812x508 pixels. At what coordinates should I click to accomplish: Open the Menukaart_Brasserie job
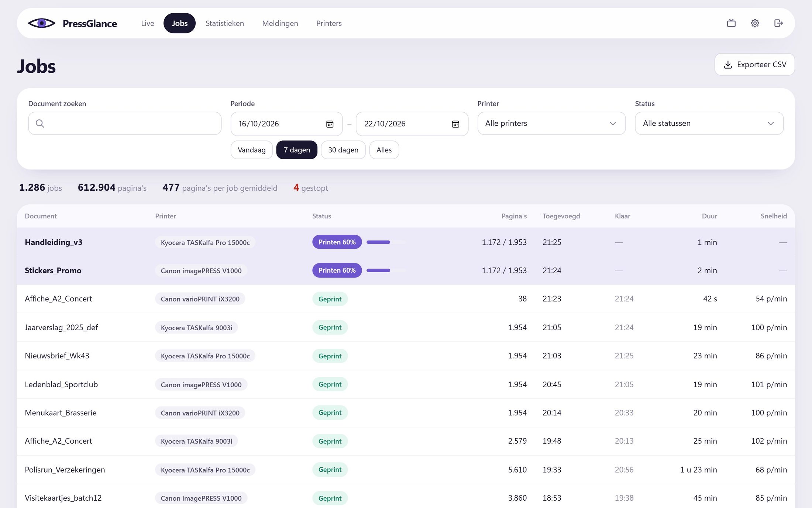click(406, 413)
